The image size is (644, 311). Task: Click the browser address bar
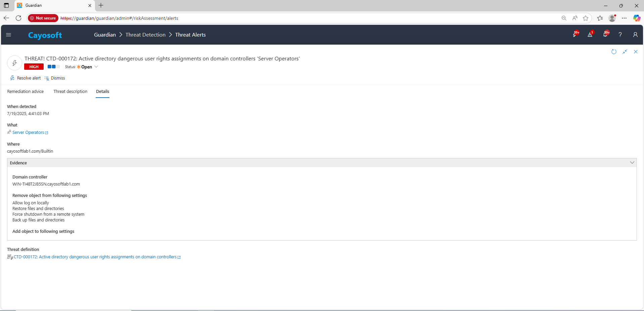302,18
